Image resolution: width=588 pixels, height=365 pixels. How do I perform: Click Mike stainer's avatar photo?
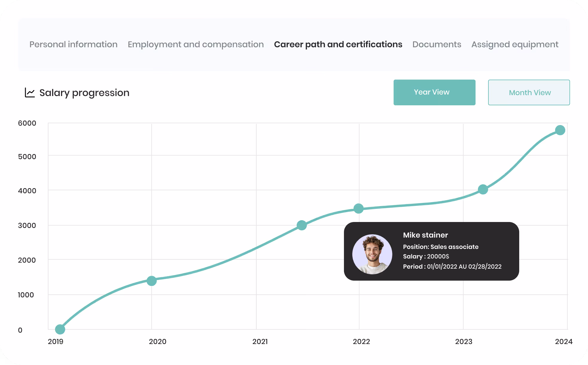[372, 254]
